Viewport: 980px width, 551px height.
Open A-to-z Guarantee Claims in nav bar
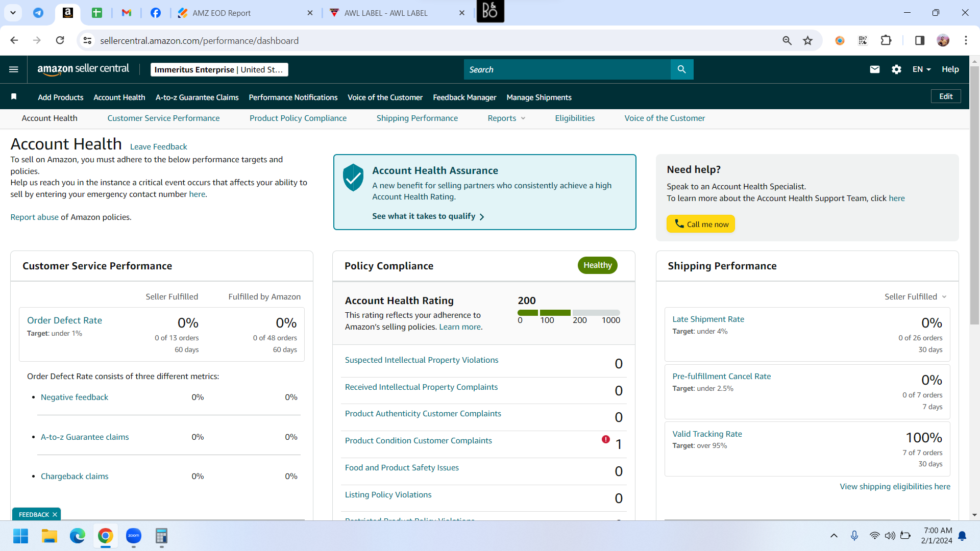(197, 97)
